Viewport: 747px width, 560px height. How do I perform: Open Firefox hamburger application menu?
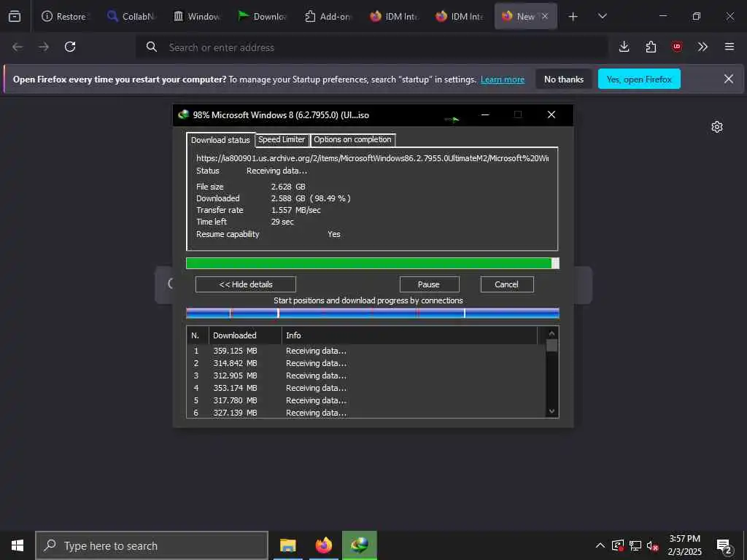(729, 47)
